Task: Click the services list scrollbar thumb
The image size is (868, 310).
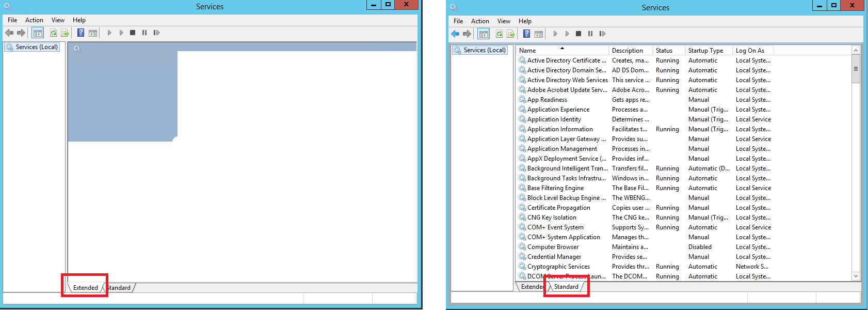Action: [856, 69]
